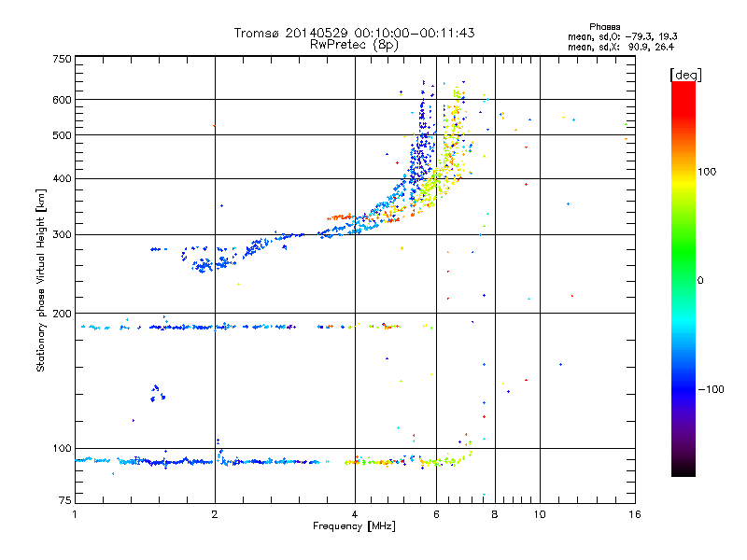This screenshot has width=747, height=560.
Task: Click the colorbar tick label '0'
Action: click(700, 280)
